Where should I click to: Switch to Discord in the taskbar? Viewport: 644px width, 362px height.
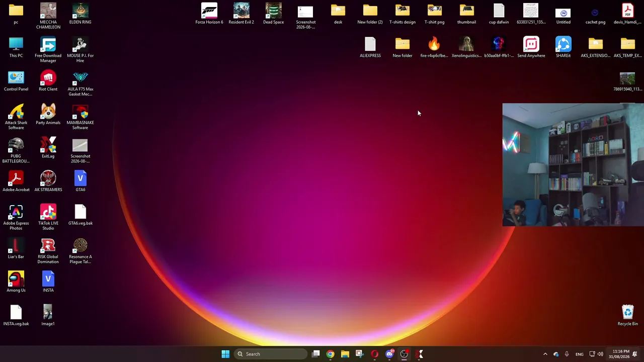(x=389, y=354)
